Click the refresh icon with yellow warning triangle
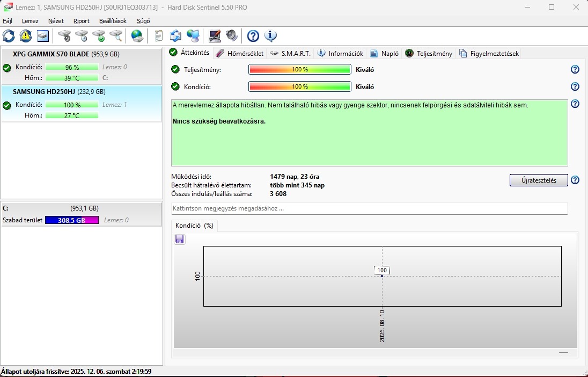Screen dimensions: 588x377 click(26, 35)
